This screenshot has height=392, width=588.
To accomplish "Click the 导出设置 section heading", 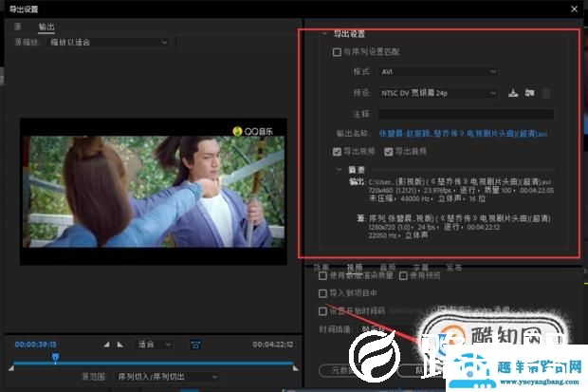I will coord(350,34).
